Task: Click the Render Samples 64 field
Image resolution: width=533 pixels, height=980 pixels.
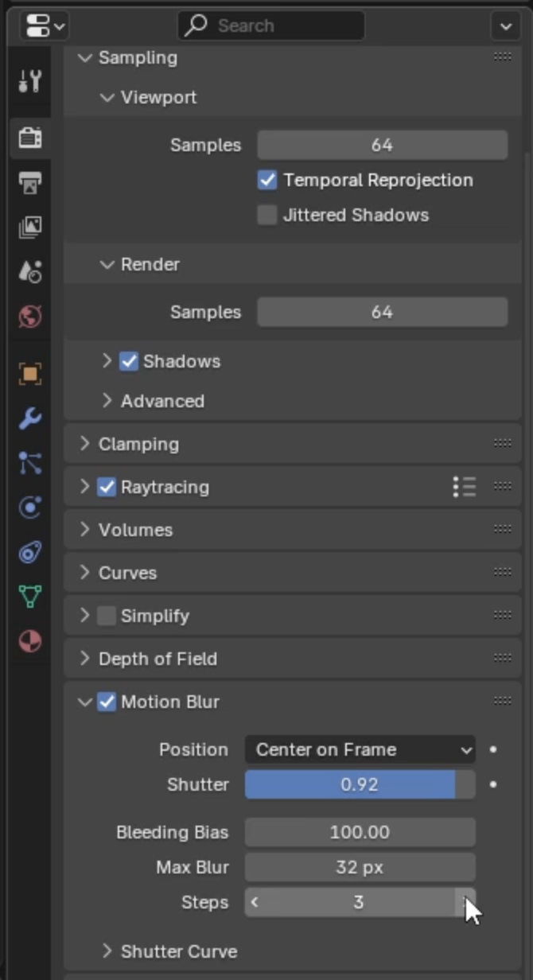Action: point(382,312)
